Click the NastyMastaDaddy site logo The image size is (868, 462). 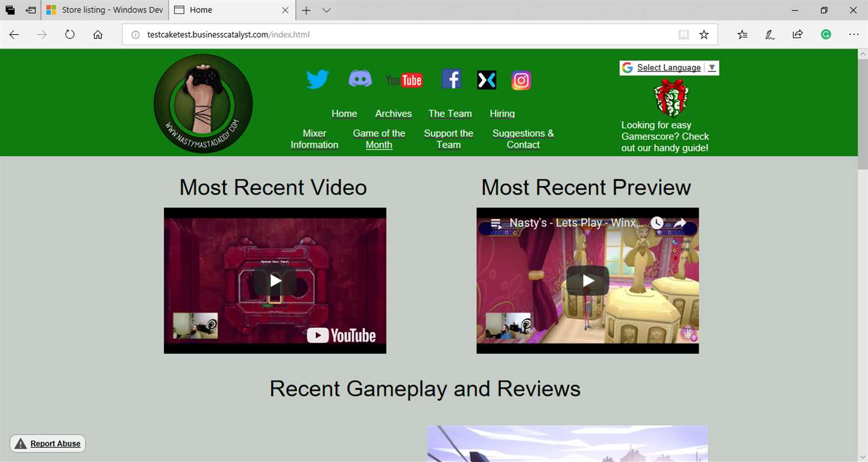click(203, 103)
